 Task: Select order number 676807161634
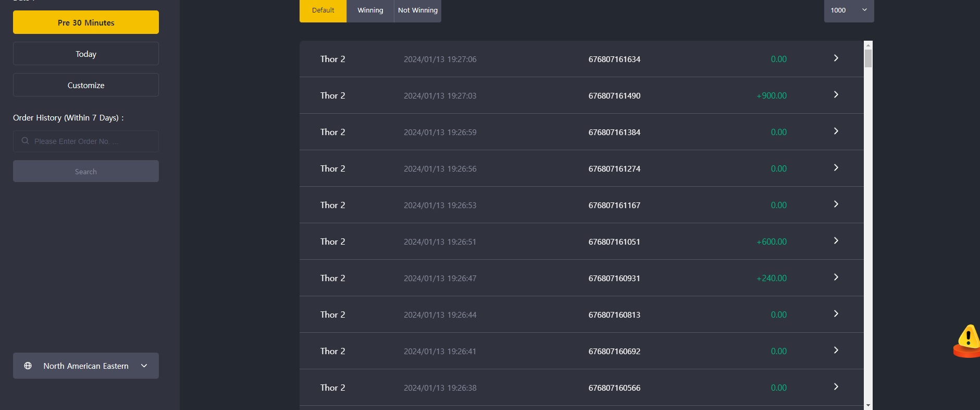[614, 59]
